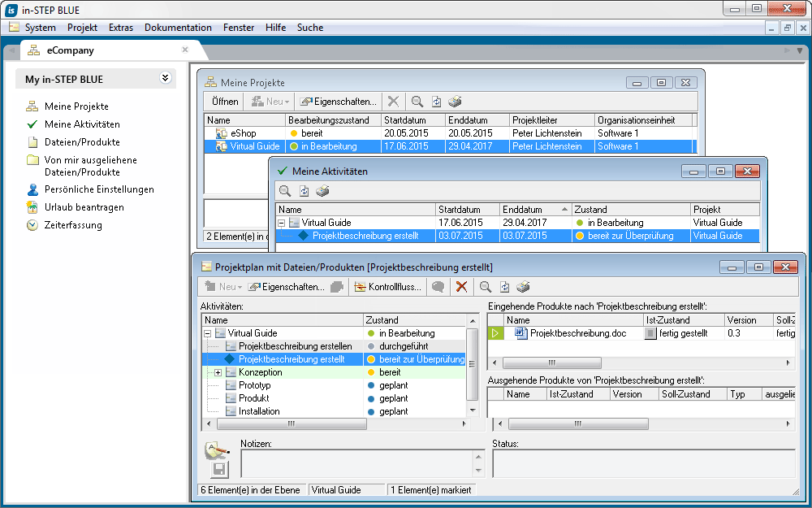Screen dimensions: 812x508
Task: Click the print icon in Projektplan toolbar
Action: [x=524, y=287]
